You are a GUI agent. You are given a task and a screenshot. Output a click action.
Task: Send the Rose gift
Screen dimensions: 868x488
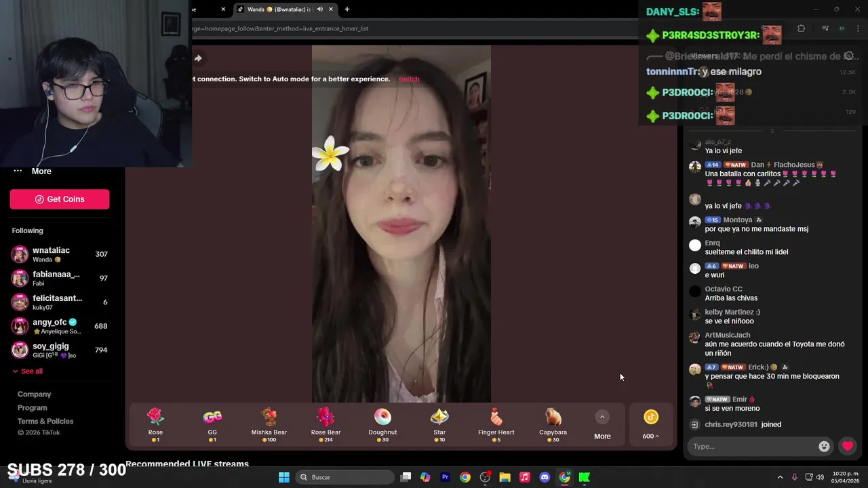155,425
